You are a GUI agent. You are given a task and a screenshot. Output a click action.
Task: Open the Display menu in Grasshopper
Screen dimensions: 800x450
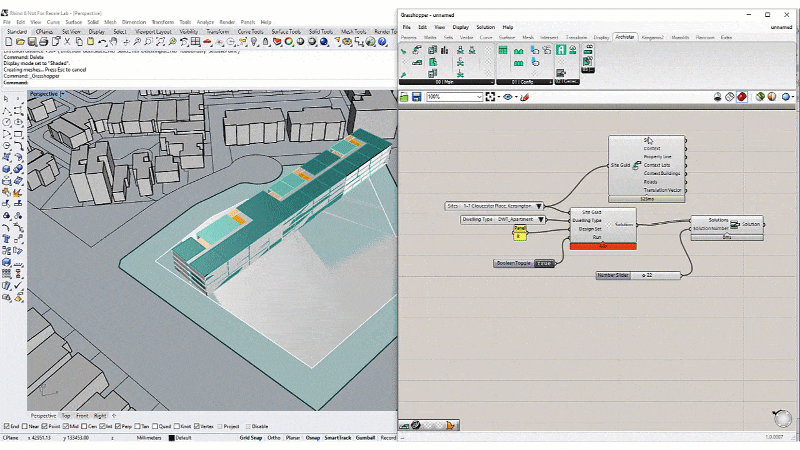(460, 27)
